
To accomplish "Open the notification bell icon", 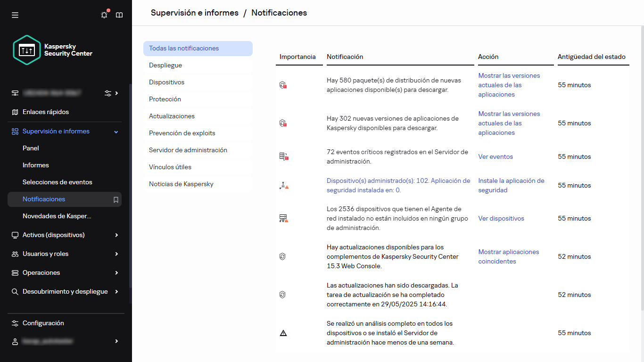I will pos(104,15).
